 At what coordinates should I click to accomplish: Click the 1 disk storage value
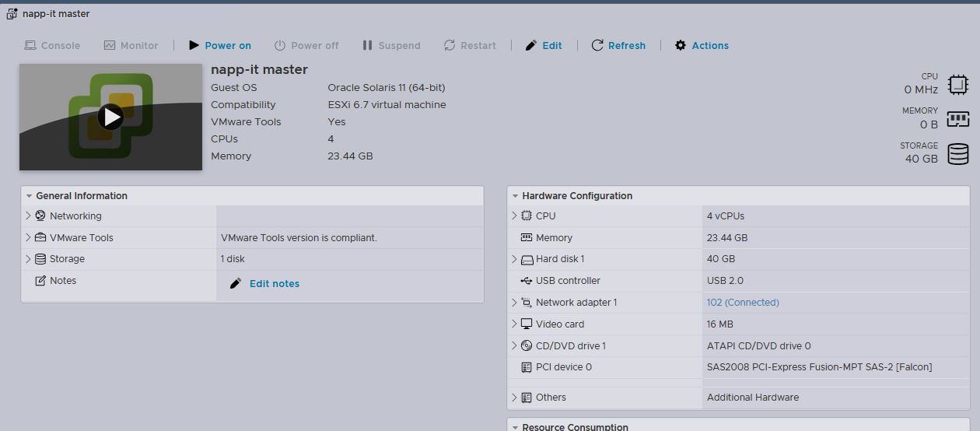pos(233,259)
